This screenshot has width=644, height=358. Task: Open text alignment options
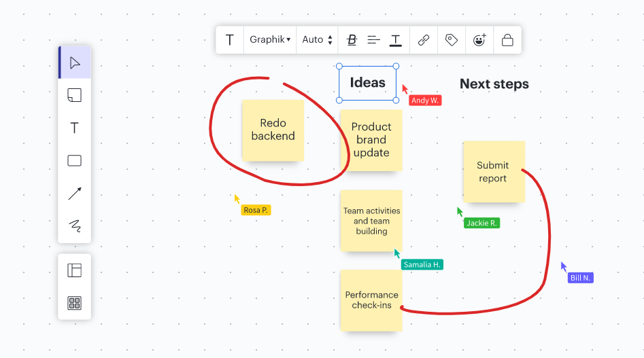[x=373, y=40]
